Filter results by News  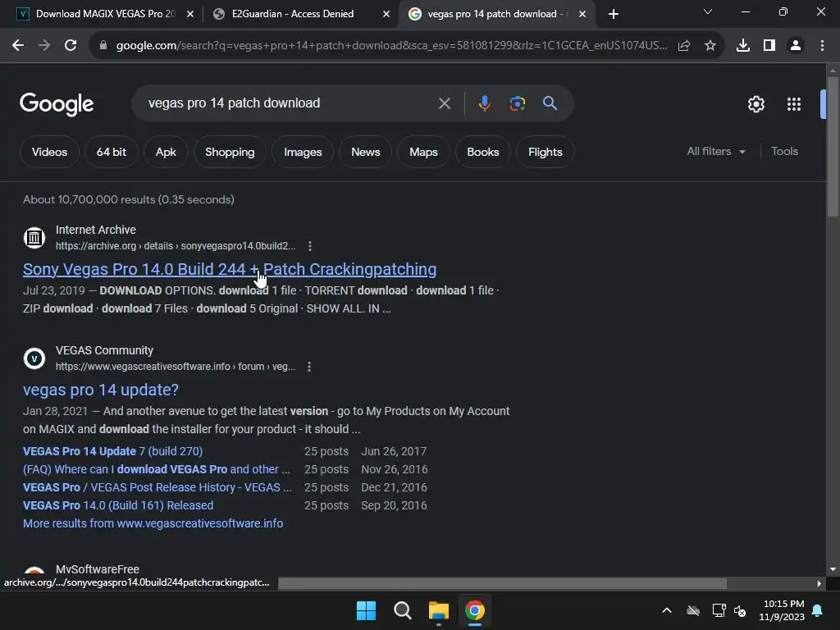(365, 152)
